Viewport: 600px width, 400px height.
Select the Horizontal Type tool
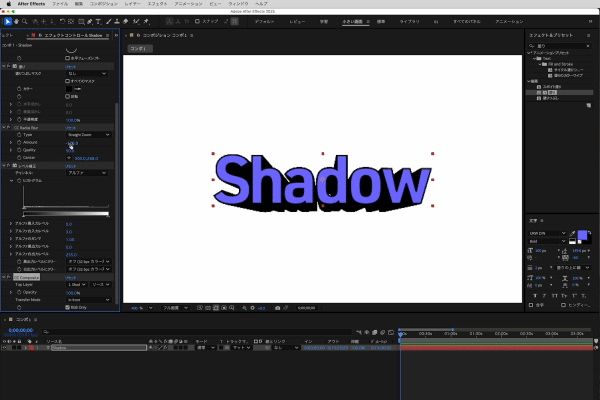point(98,21)
